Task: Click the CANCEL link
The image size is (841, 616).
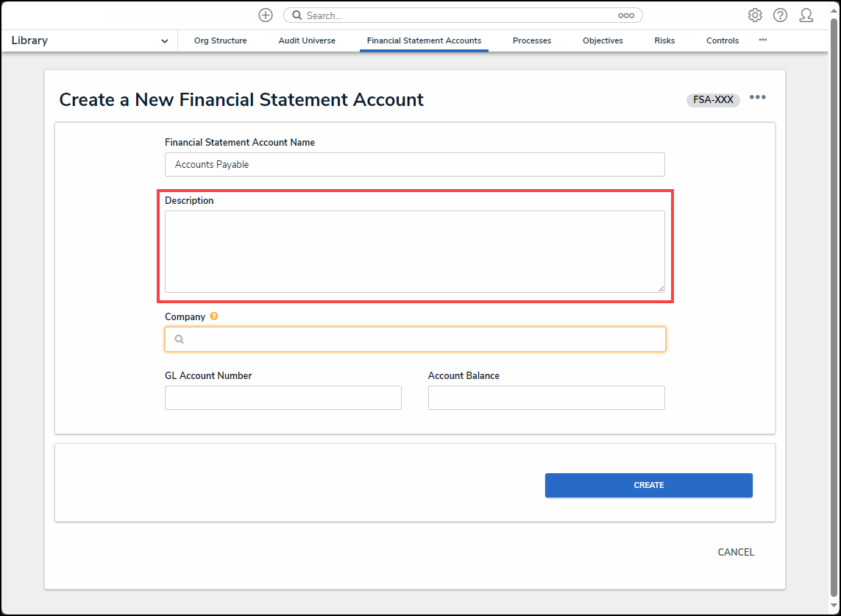Action: click(x=736, y=552)
